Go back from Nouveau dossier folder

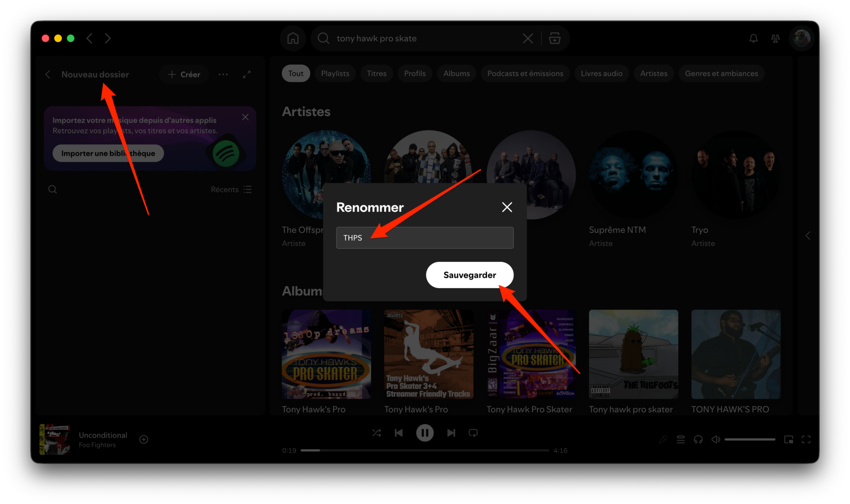pos(48,74)
